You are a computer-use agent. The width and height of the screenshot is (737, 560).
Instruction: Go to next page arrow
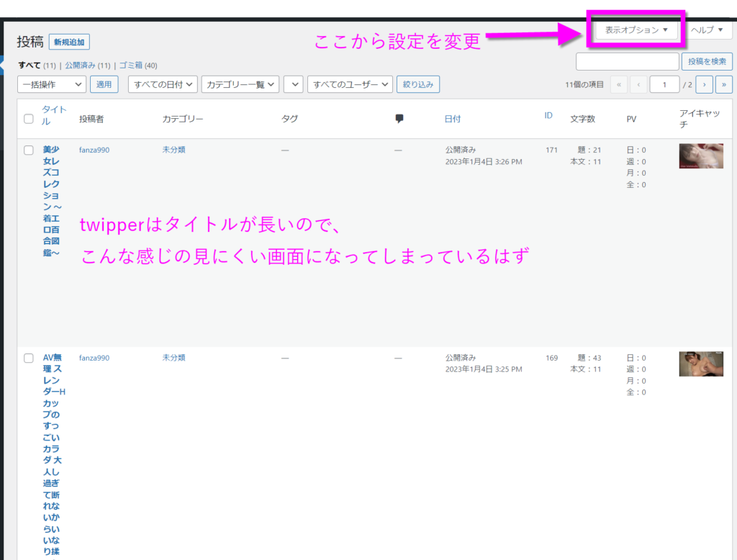tap(705, 85)
